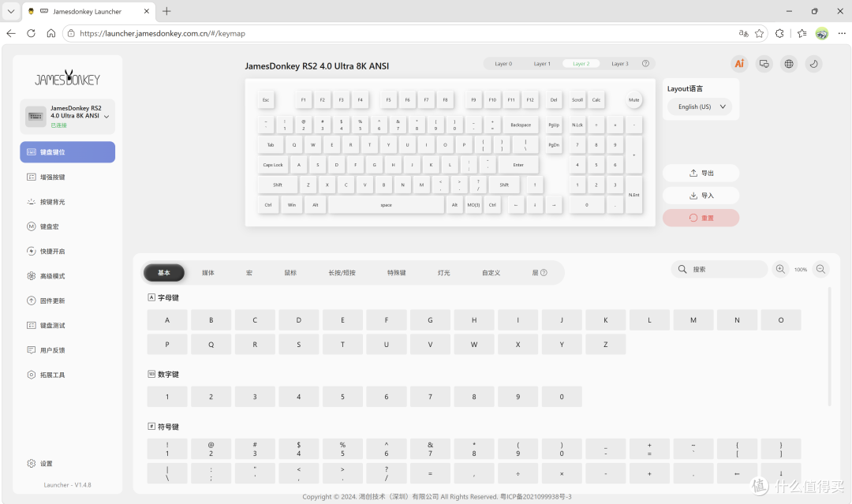Choose number key 0 in 数字键

(x=562, y=397)
